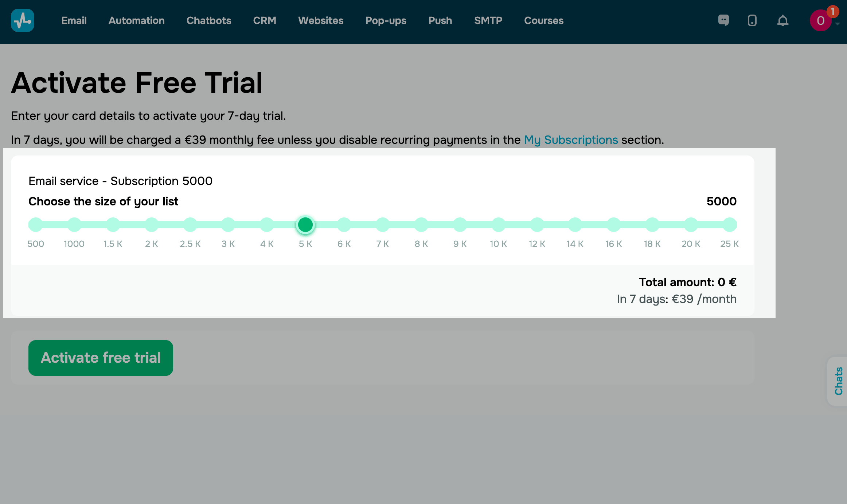Open the Chats side tab

(x=838, y=381)
